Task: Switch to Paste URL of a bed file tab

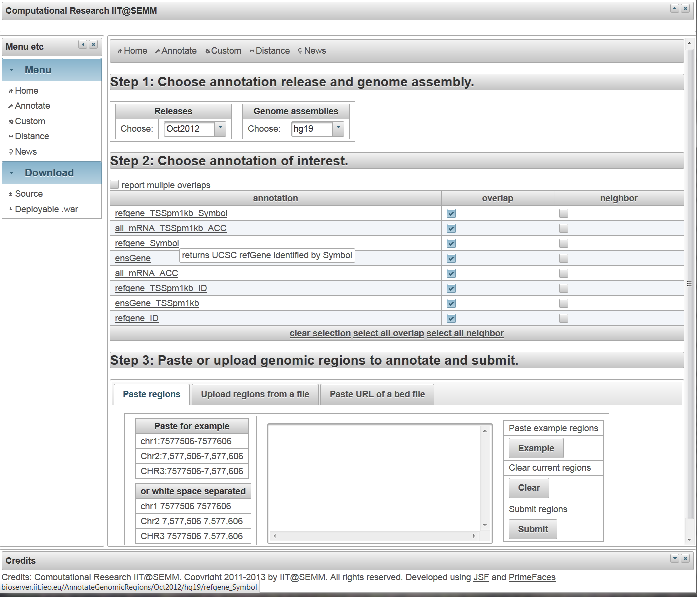Action: [x=377, y=394]
